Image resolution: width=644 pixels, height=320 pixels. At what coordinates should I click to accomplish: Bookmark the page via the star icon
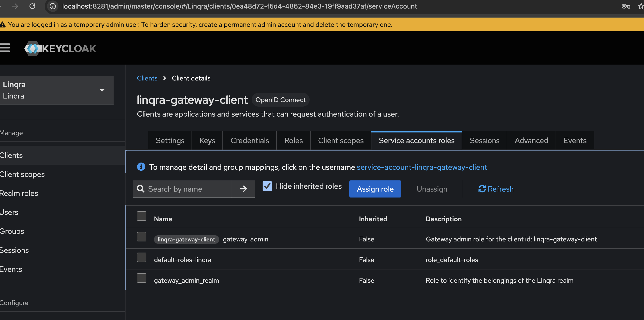click(640, 6)
